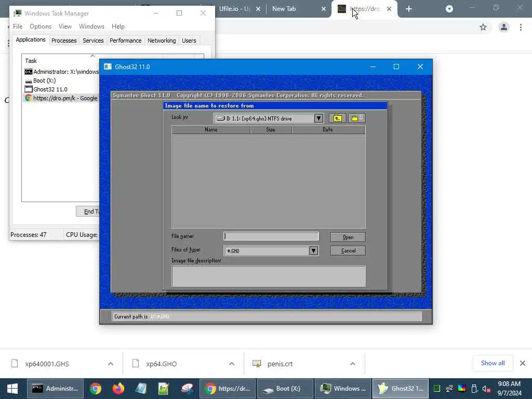Close the active https://dro browser tab

[389, 9]
